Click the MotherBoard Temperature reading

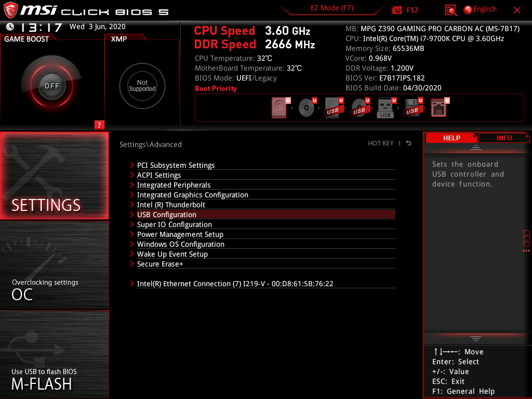point(248,68)
